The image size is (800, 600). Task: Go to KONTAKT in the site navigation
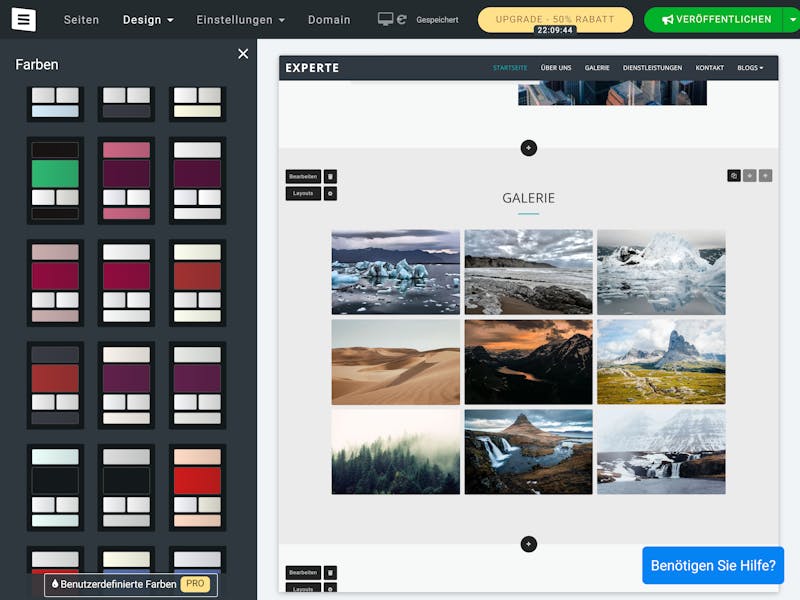710,68
